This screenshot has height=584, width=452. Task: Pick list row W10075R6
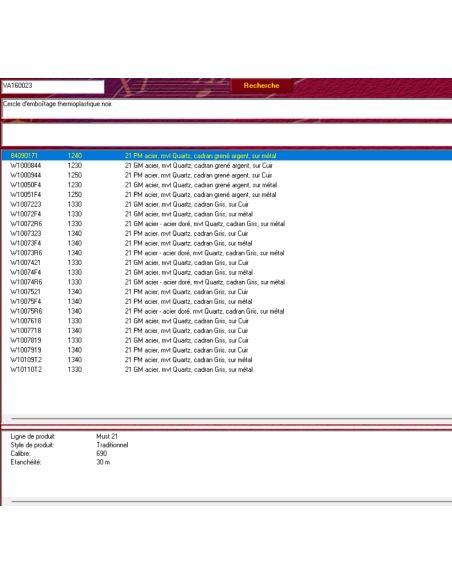[x=227, y=311]
